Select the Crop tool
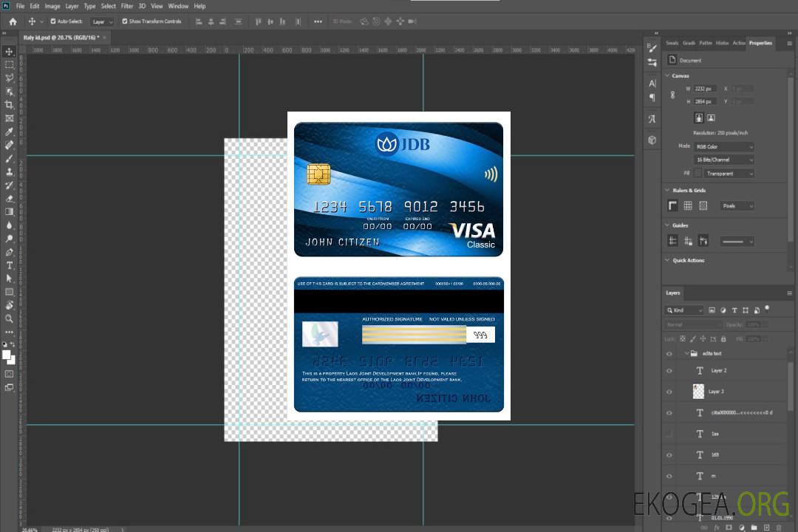 9,105
